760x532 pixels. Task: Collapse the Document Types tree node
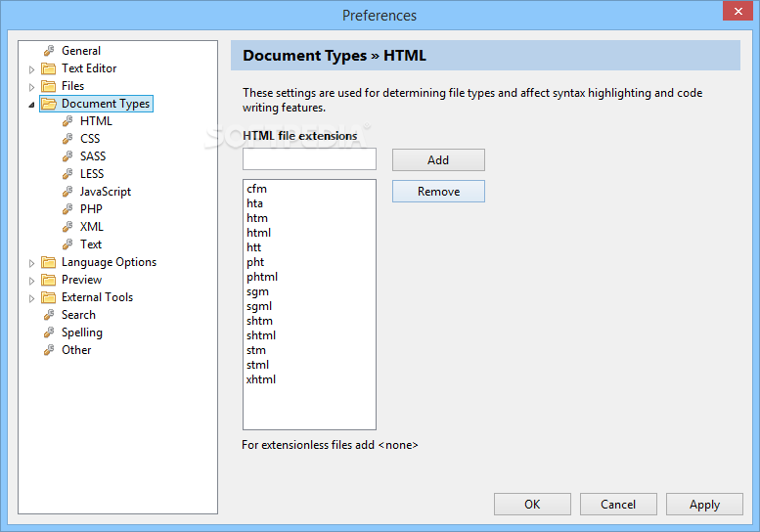click(x=31, y=105)
